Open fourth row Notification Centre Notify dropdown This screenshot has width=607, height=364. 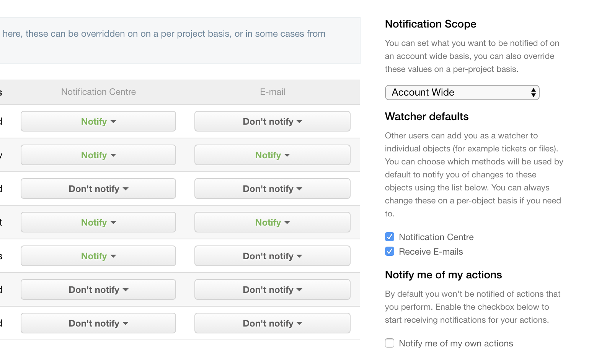(x=98, y=223)
